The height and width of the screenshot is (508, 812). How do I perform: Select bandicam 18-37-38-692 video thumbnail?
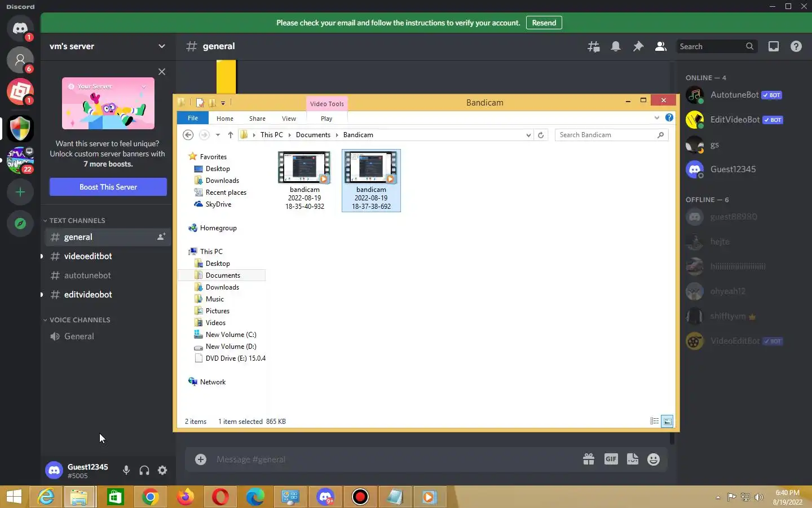371,181
